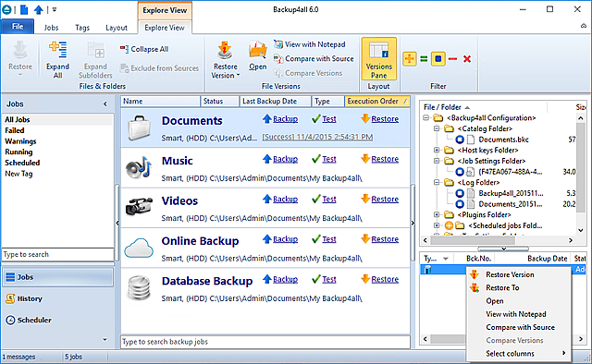This screenshot has height=364, width=592.
Task: Click the Type to search jobs field
Action: pyautogui.click(x=58, y=254)
